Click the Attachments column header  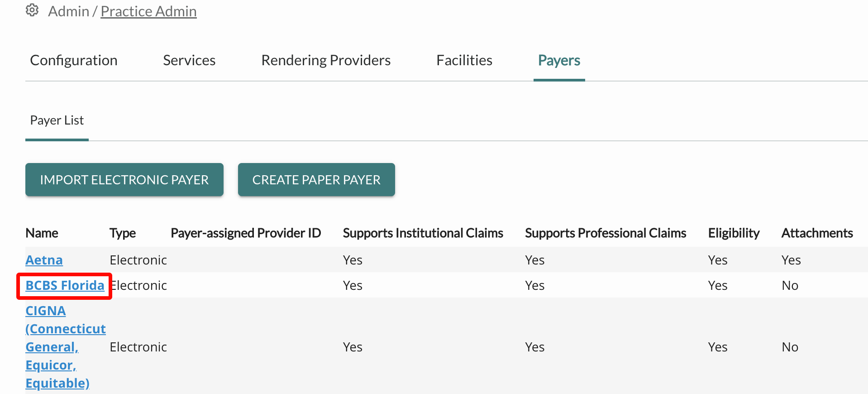(x=817, y=233)
